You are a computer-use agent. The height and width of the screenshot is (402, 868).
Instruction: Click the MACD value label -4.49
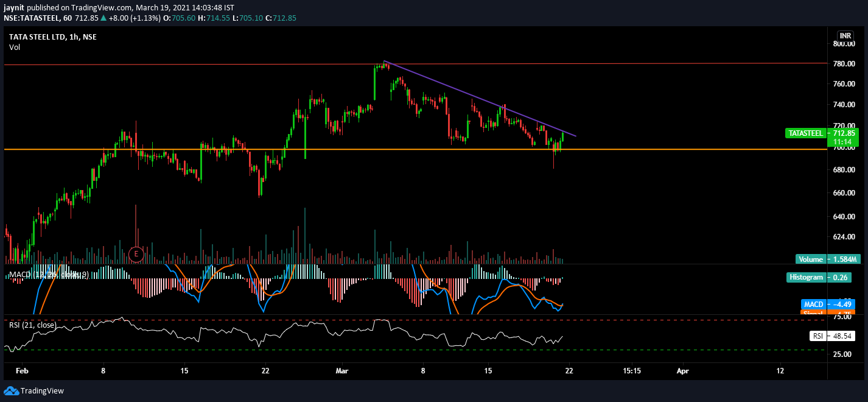[844, 304]
